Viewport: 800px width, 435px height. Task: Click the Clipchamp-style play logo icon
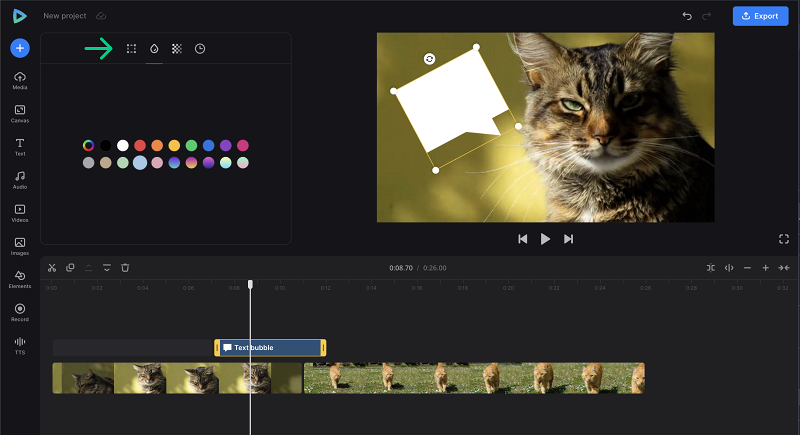coord(19,16)
